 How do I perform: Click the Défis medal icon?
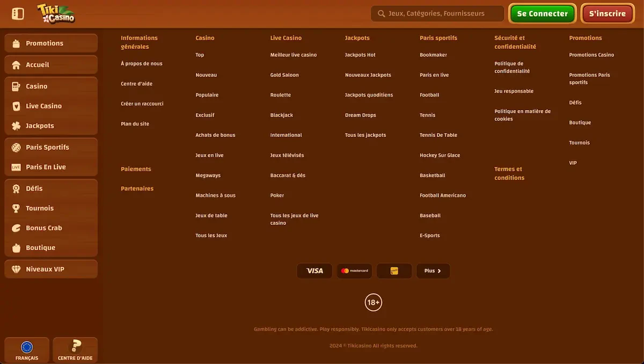pyautogui.click(x=16, y=189)
